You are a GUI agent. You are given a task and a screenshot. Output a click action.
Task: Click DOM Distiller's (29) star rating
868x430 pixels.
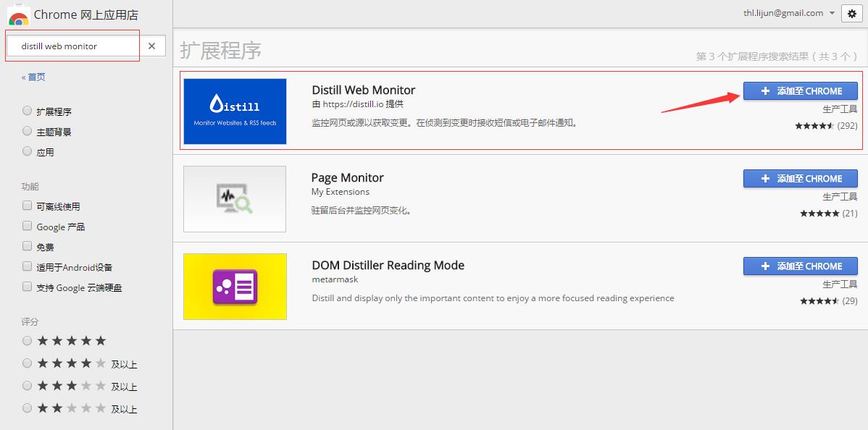[828, 300]
